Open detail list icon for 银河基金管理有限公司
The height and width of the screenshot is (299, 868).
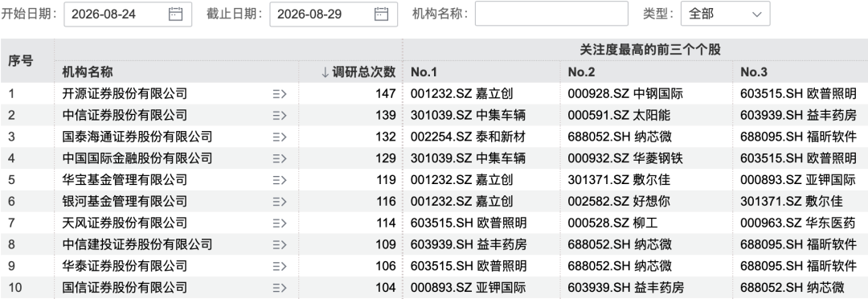(x=280, y=201)
